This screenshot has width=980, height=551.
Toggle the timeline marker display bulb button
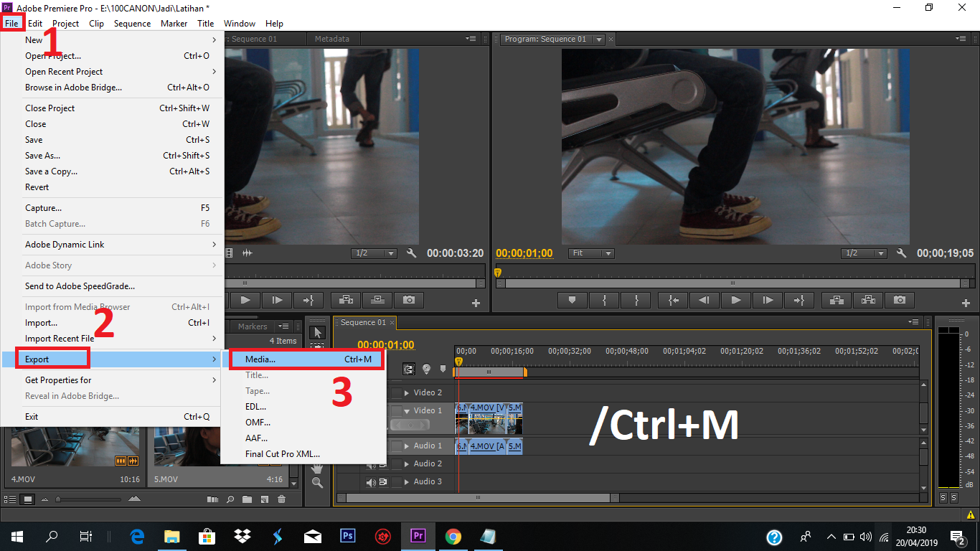(x=426, y=369)
